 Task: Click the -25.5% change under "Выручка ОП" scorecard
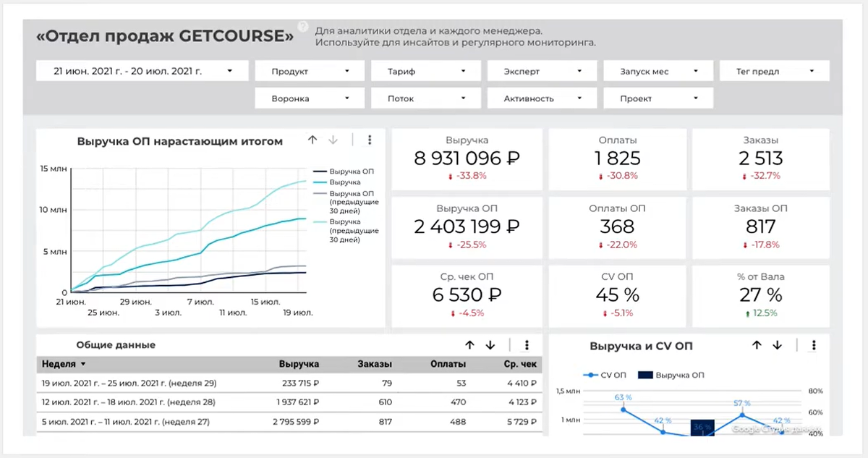pos(467,245)
